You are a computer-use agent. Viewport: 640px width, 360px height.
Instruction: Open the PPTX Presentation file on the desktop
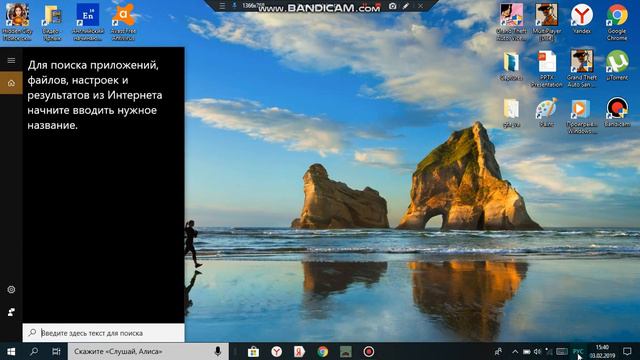(x=547, y=69)
